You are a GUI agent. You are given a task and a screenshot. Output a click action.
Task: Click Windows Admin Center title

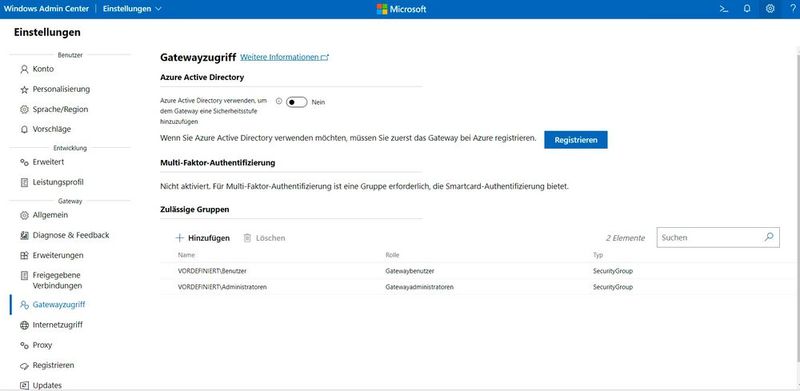46,9
